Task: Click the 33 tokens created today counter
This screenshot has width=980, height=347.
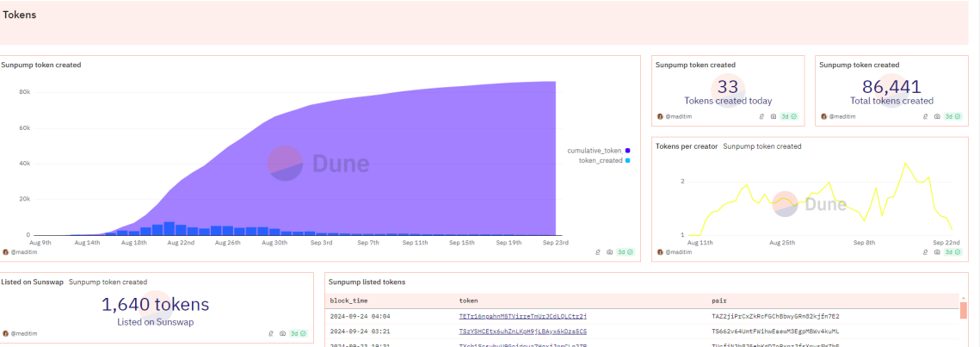Action: click(x=728, y=87)
